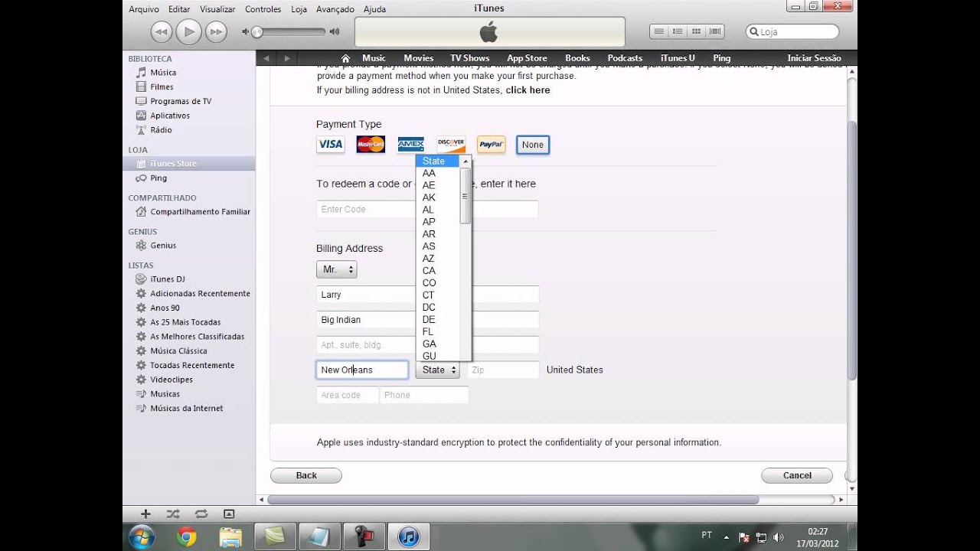Screen dimensions: 980x551
Task: Click the Cancel button
Action: (x=797, y=475)
